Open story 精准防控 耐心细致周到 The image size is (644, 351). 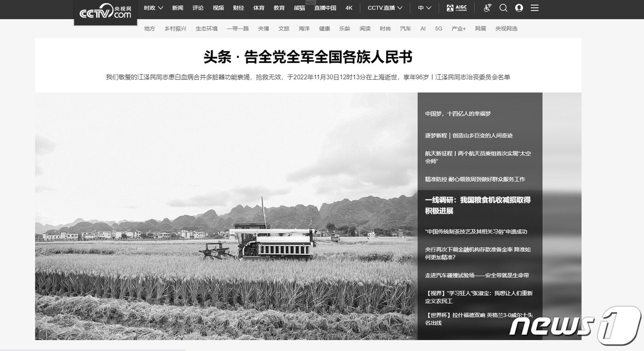coord(475,179)
